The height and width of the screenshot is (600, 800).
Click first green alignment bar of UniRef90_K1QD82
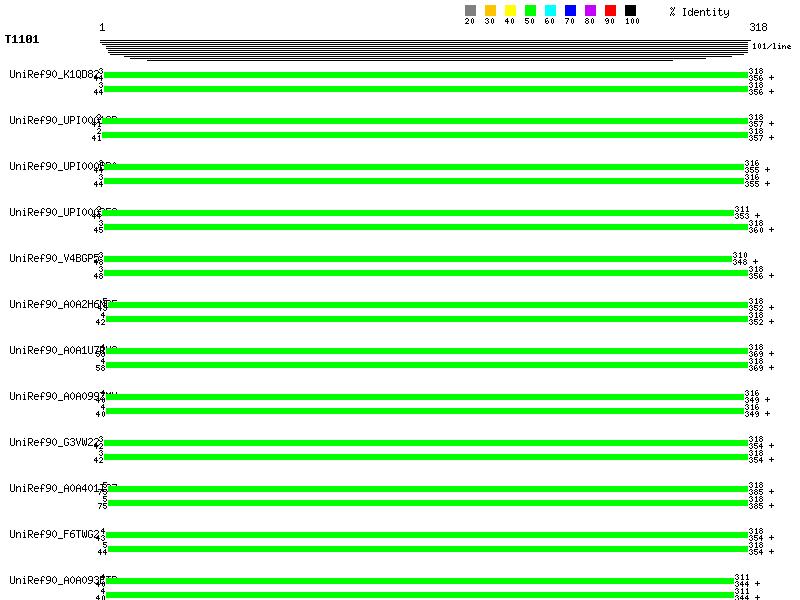point(425,74)
